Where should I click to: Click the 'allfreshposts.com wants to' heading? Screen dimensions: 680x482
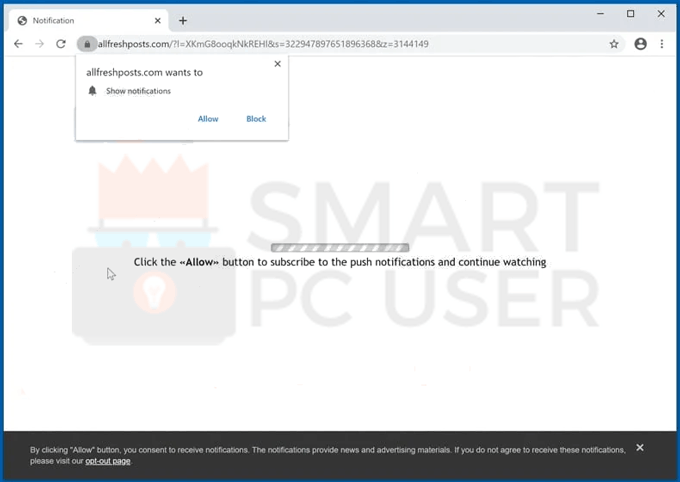coord(144,72)
